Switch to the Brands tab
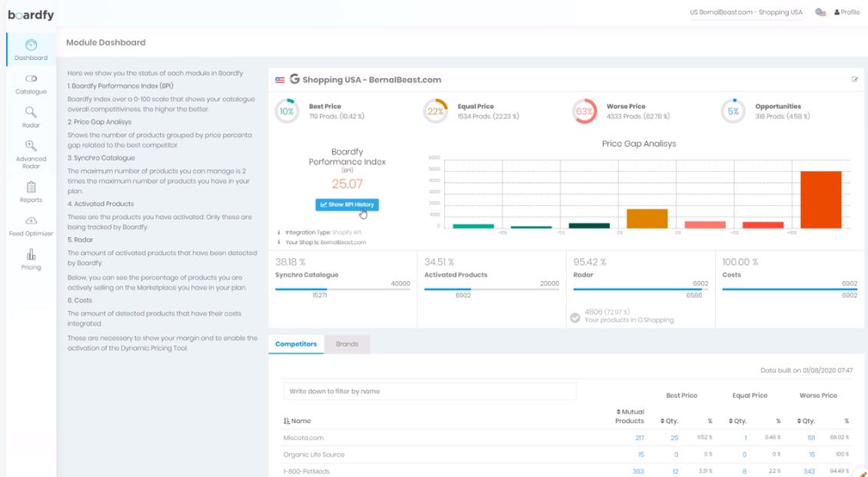Screen dimensions: 868x477 click(347, 344)
